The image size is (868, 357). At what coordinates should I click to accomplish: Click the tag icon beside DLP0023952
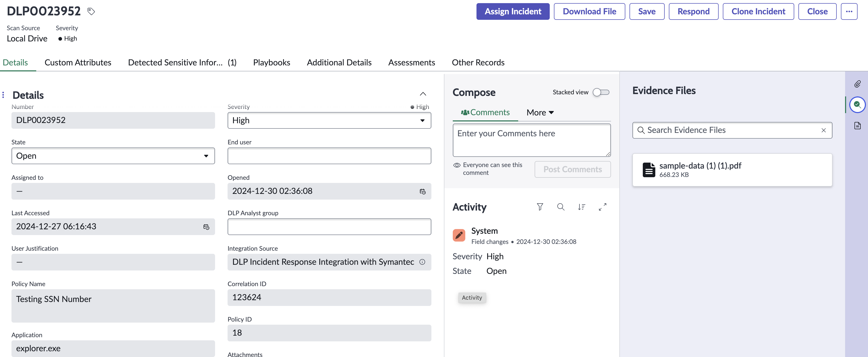[x=91, y=11]
